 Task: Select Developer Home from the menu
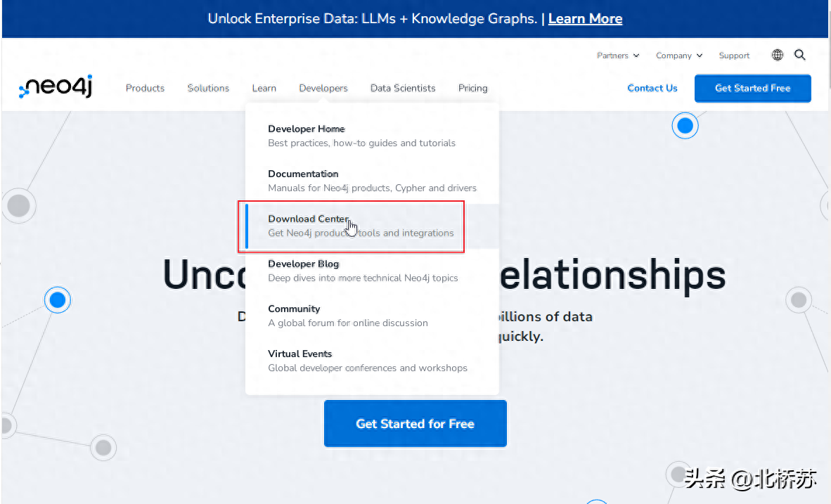pos(306,129)
